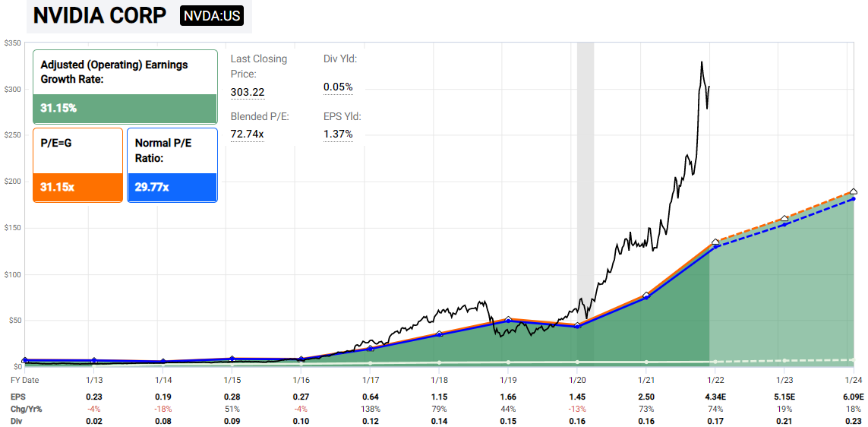Click the dividend value 0.02 for 1/13
Screen dimensions: 868x427
93,420
